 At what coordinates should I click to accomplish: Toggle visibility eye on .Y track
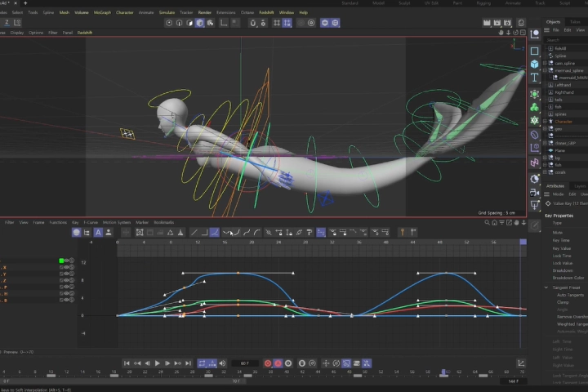pyautogui.click(x=66, y=274)
